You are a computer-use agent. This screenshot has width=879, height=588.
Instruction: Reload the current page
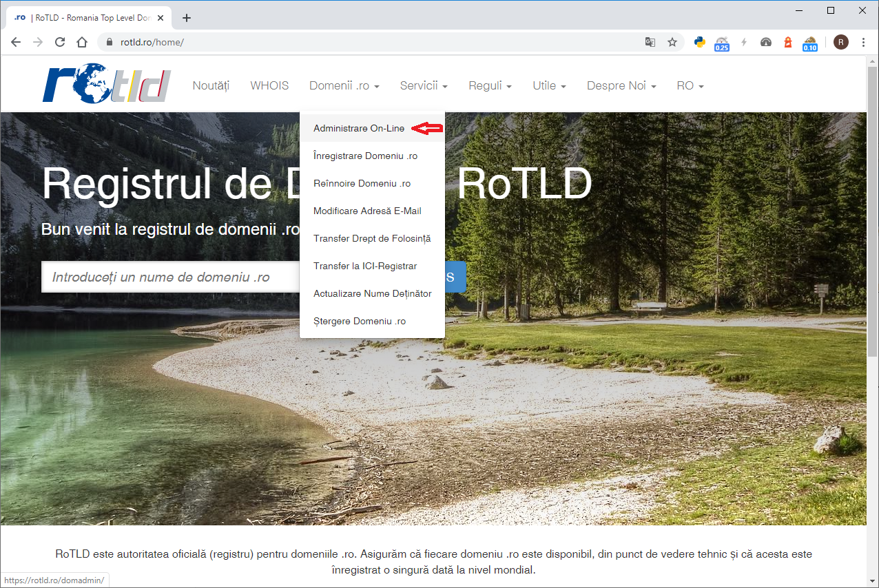[x=60, y=42]
